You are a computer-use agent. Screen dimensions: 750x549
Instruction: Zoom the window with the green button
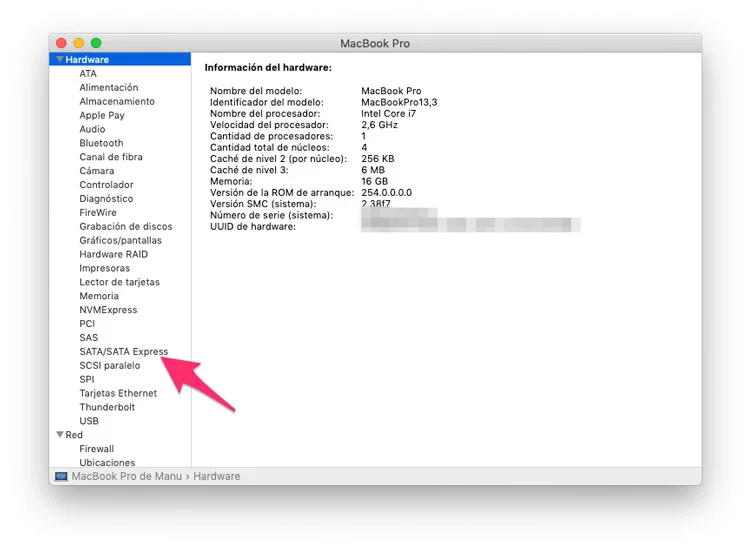[x=96, y=43]
